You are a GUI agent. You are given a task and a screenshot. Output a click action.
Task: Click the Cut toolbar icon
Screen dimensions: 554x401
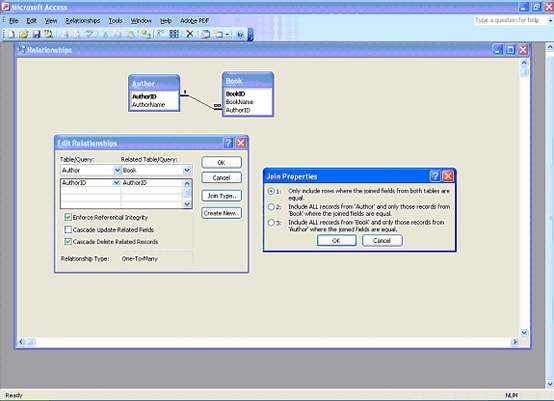[105, 34]
